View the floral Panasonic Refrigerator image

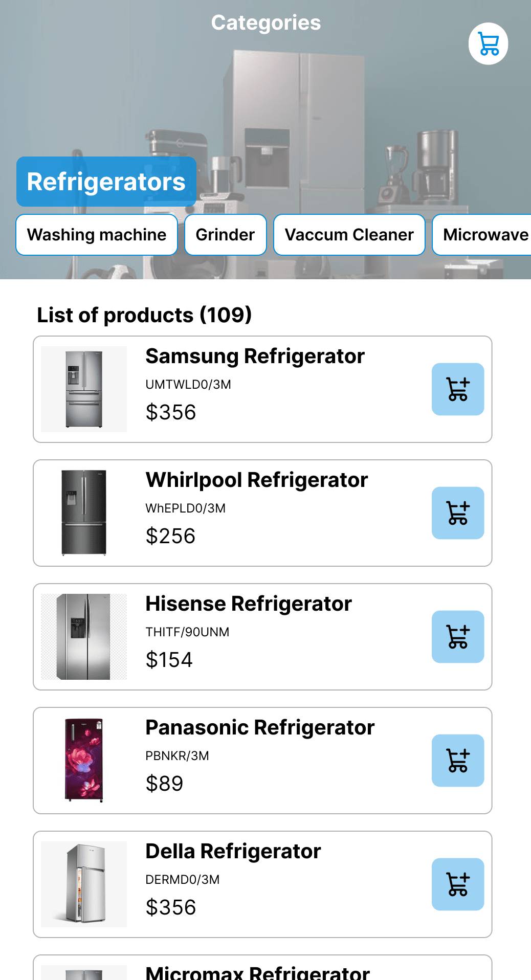[x=84, y=761]
